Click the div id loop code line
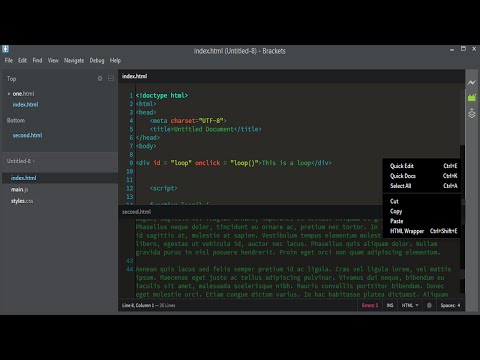The width and height of the screenshot is (480, 360). (x=234, y=163)
